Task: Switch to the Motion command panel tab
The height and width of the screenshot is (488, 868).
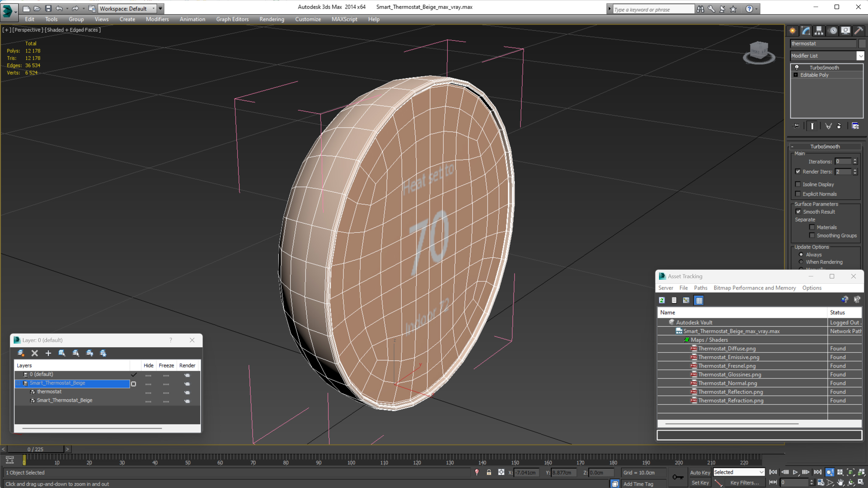Action: tap(833, 31)
